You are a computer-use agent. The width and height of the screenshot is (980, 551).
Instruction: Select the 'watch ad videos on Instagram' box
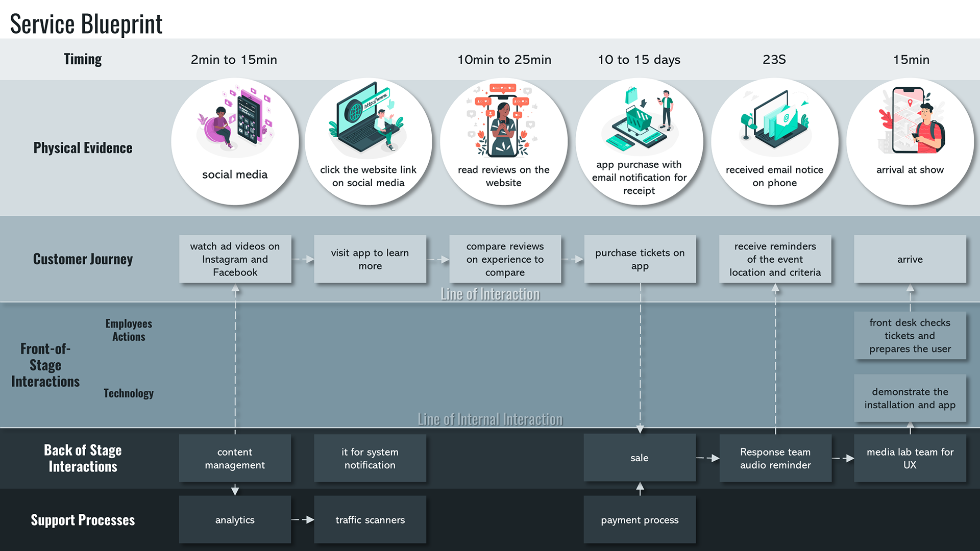pos(235,259)
